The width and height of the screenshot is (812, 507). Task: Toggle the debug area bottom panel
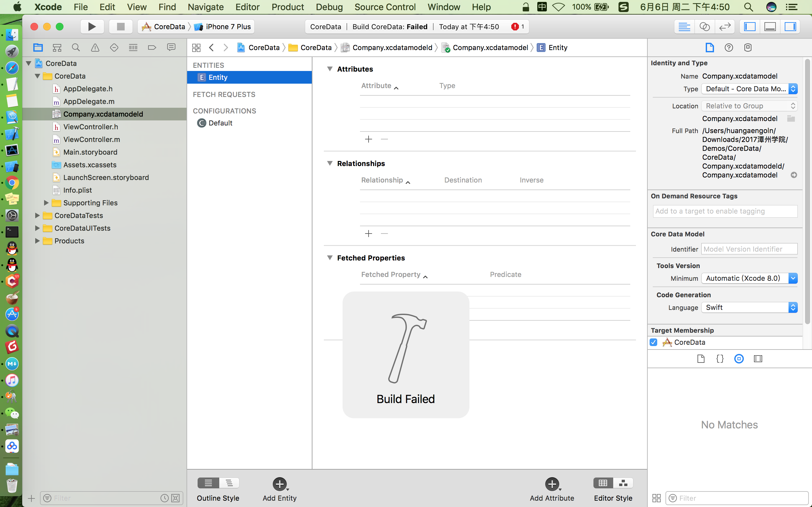(x=770, y=27)
